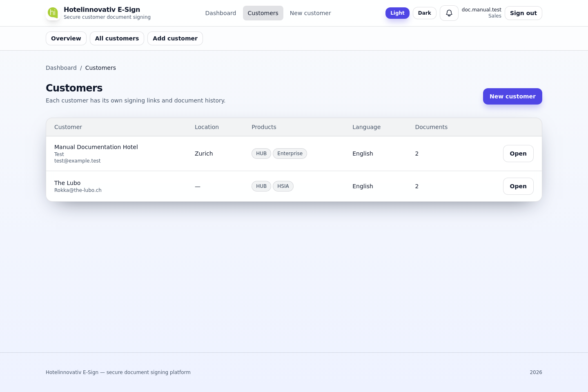Viewport: 588px width, 392px height.
Task: Click footer Hotelinnovativ E-Sign platform text
Action: (118, 372)
